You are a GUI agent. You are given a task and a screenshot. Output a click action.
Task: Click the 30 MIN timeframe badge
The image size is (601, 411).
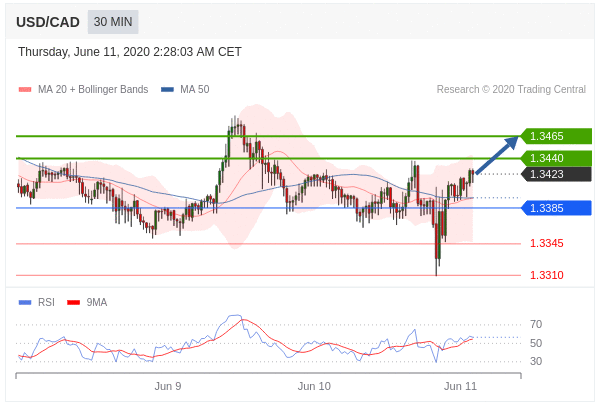113,22
